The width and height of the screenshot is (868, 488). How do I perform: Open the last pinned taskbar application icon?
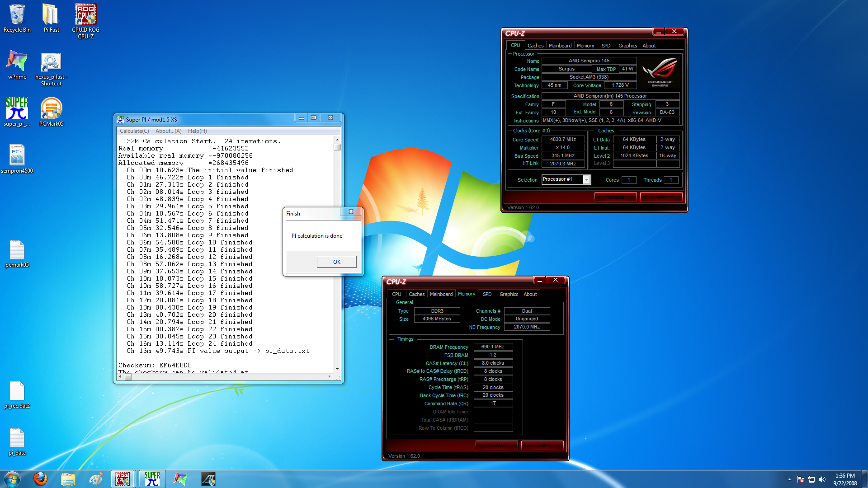point(208,479)
